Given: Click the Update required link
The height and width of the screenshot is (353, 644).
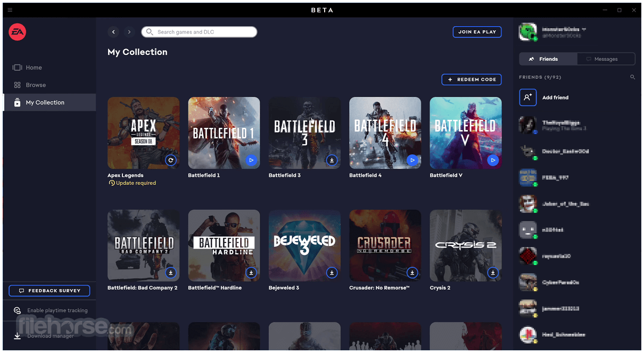Looking at the screenshot, I should (132, 183).
